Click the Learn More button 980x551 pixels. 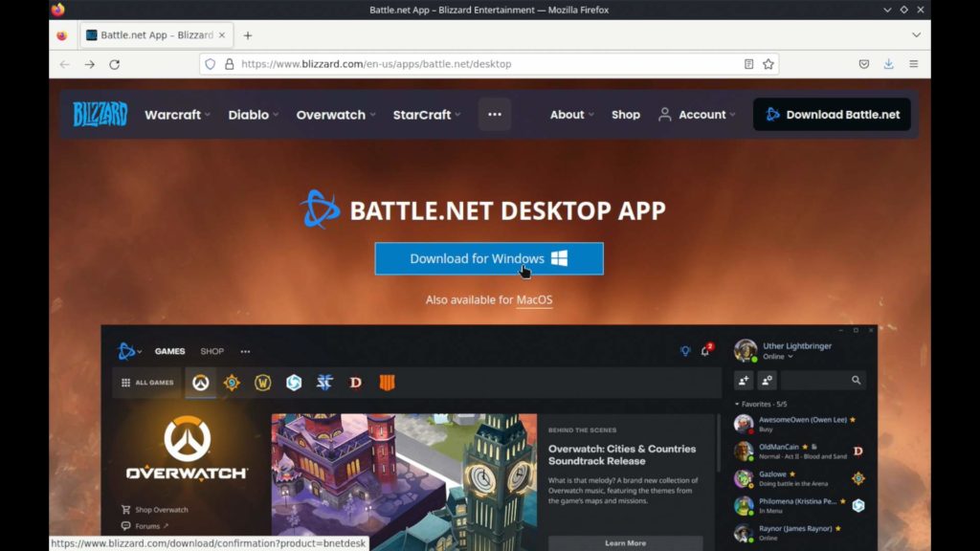click(625, 543)
